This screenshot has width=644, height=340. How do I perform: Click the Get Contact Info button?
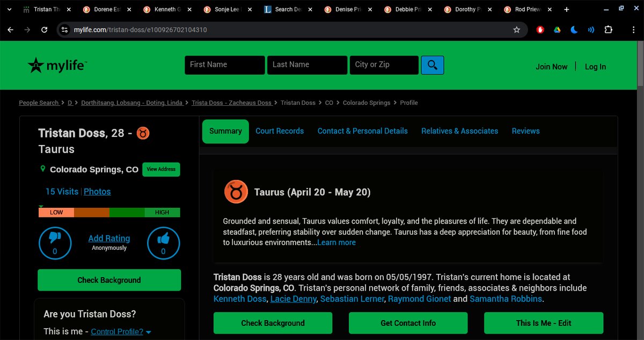tap(408, 323)
